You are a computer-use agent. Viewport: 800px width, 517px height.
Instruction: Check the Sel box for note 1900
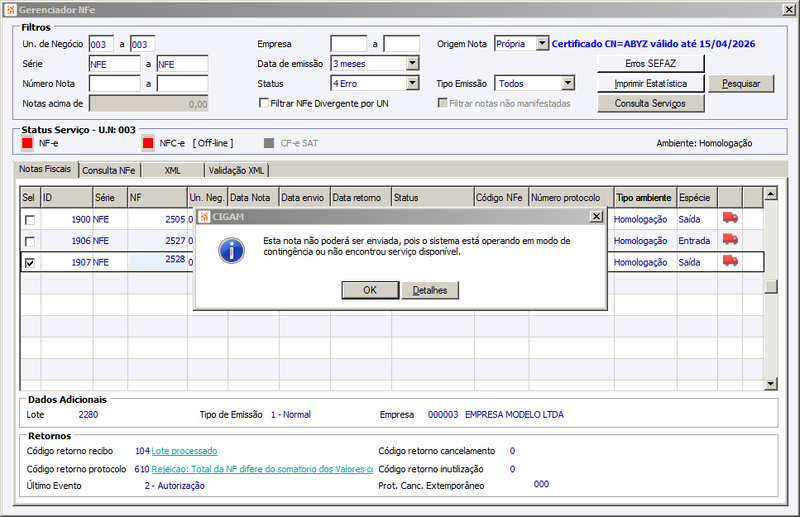point(30,220)
